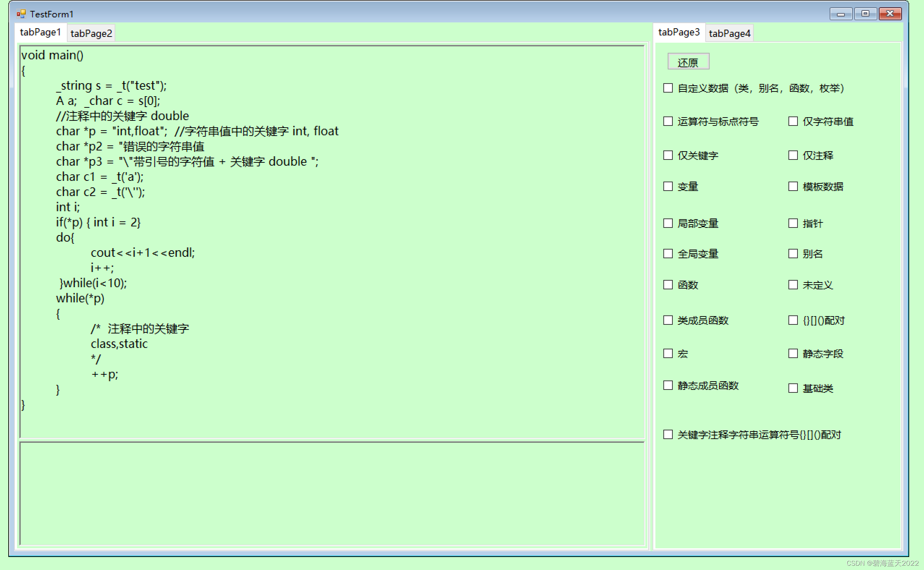Image resolution: width=924 pixels, height=570 pixels.
Task: Switch to the tabPage1 tab
Action: (x=40, y=33)
